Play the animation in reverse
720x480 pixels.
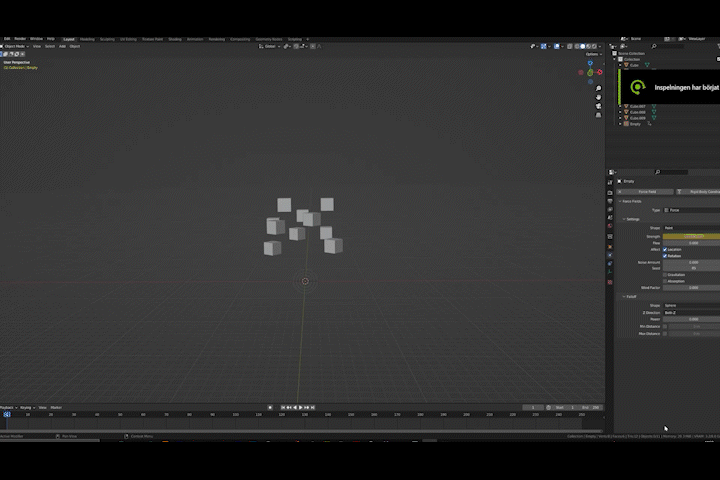tap(295, 407)
